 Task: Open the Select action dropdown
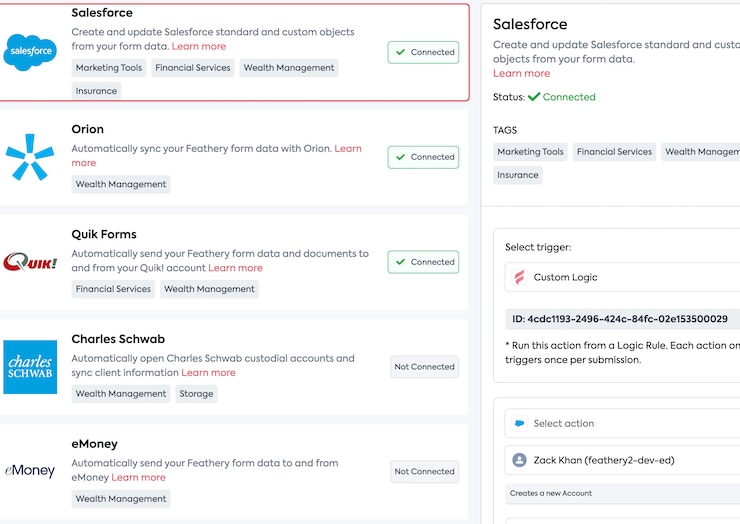(x=622, y=423)
